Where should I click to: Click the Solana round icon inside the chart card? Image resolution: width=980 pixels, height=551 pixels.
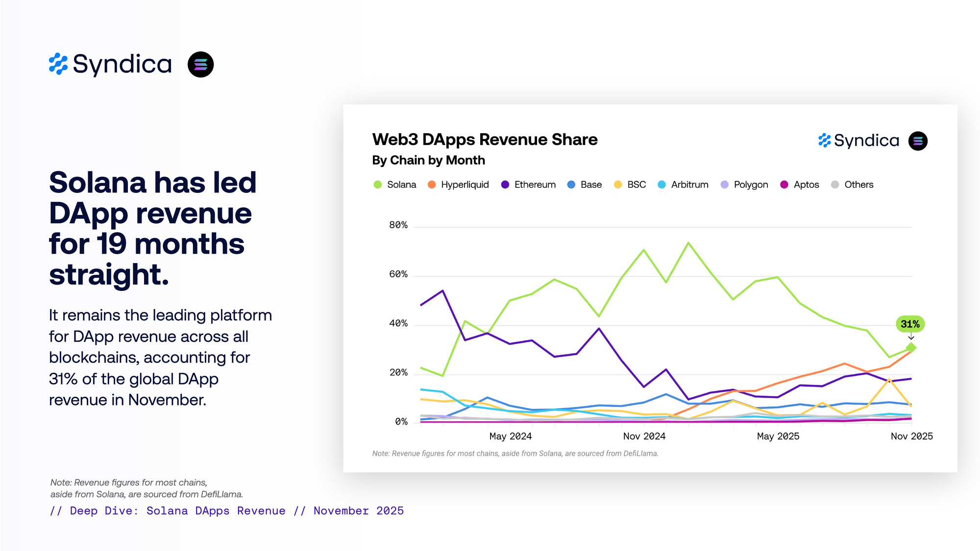(918, 141)
